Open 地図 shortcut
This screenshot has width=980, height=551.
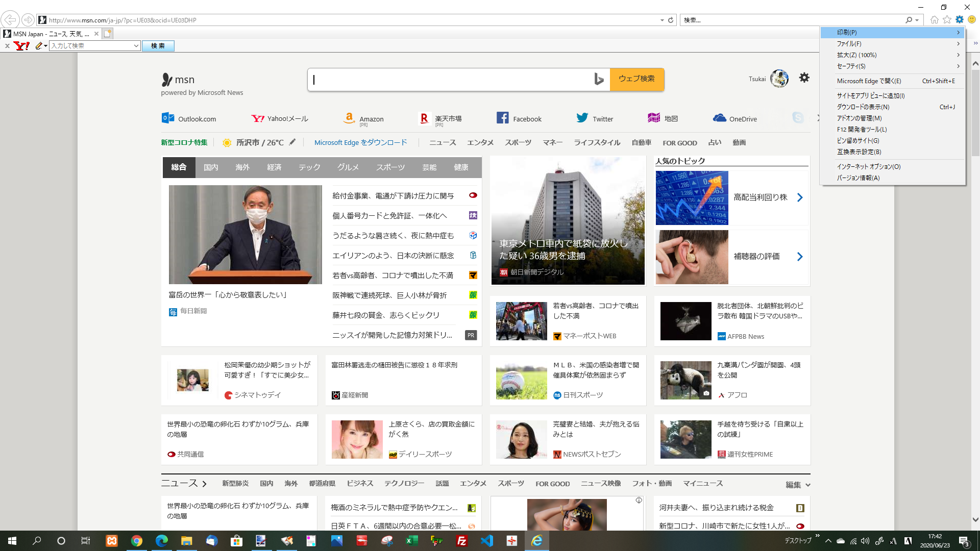pyautogui.click(x=663, y=118)
